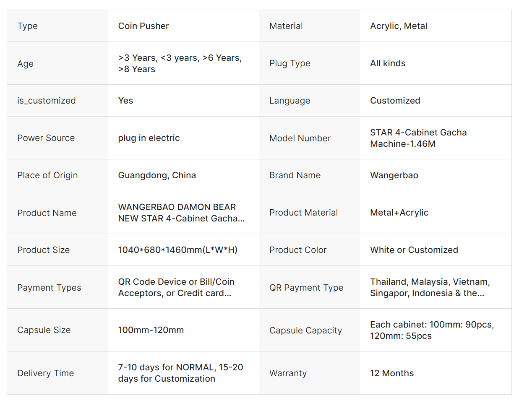Click the 1040*680*1460mm product size value
The height and width of the screenshot is (406, 532).
coord(178,250)
